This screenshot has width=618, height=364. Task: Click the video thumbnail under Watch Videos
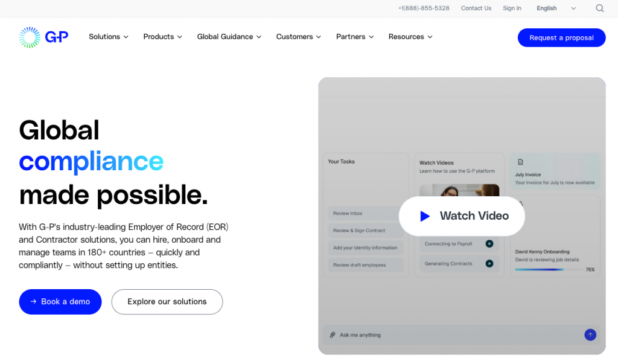click(x=459, y=190)
